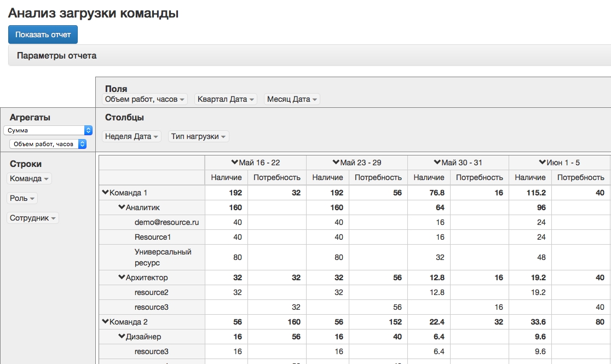Collapse the Май 23 - 29 column chevron
The image size is (611, 364).
tap(336, 163)
